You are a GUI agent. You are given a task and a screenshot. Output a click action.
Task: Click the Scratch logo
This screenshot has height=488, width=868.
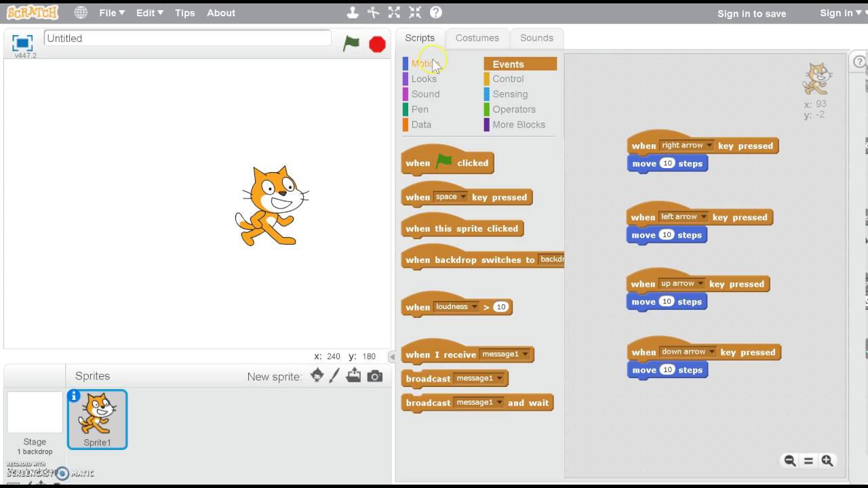[33, 12]
